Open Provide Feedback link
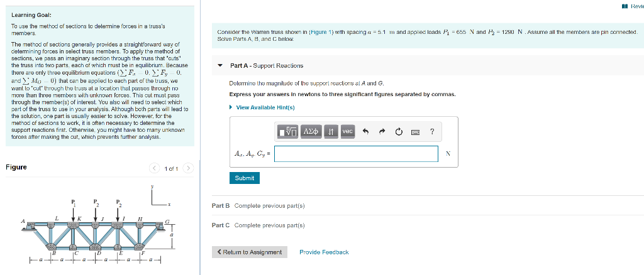Screen dimensions: 644x275 pyautogui.click(x=324, y=252)
